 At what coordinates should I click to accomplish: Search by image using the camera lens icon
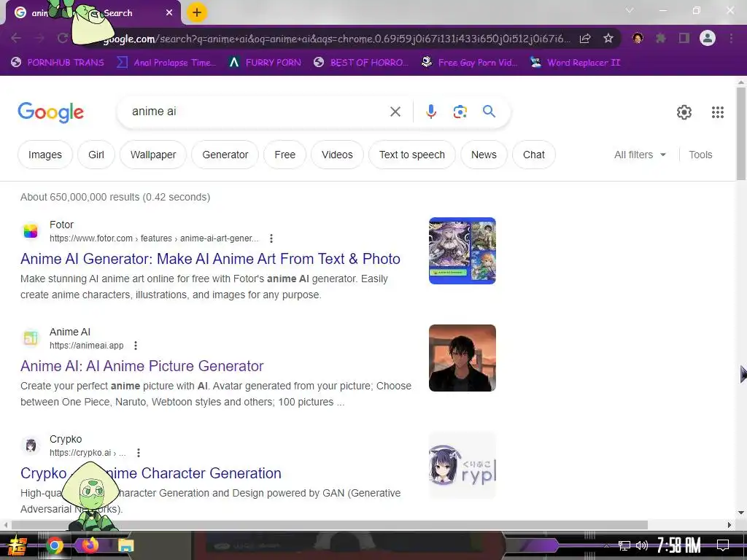pos(460,112)
